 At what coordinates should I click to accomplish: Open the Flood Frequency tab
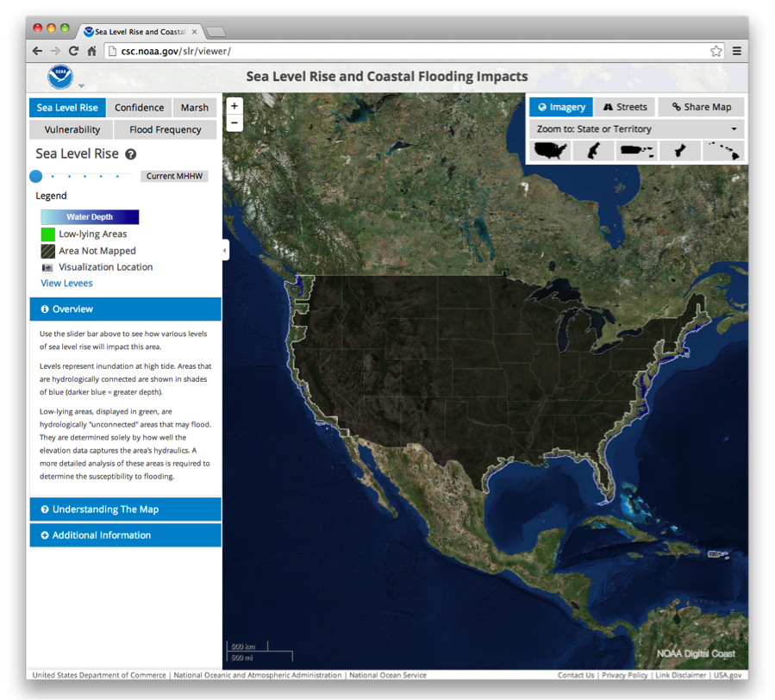tap(165, 130)
